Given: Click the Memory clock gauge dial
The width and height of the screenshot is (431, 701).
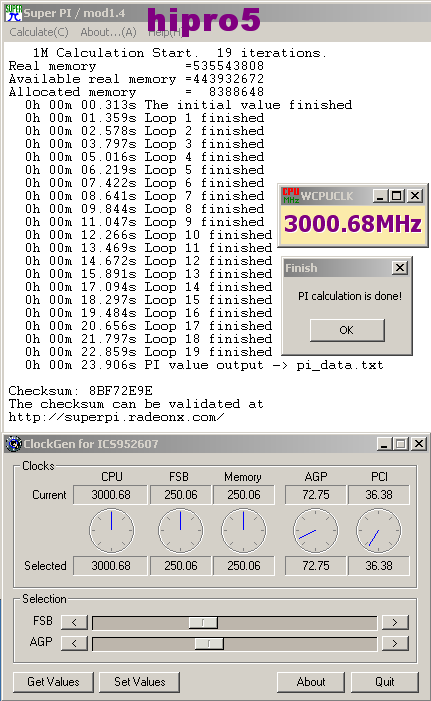Looking at the screenshot, I should pyautogui.click(x=244, y=530).
